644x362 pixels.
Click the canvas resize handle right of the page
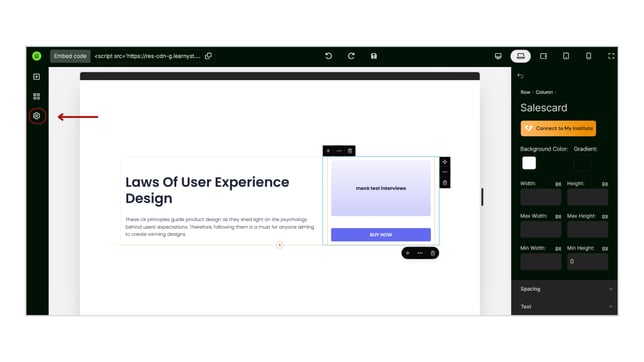[x=482, y=197]
